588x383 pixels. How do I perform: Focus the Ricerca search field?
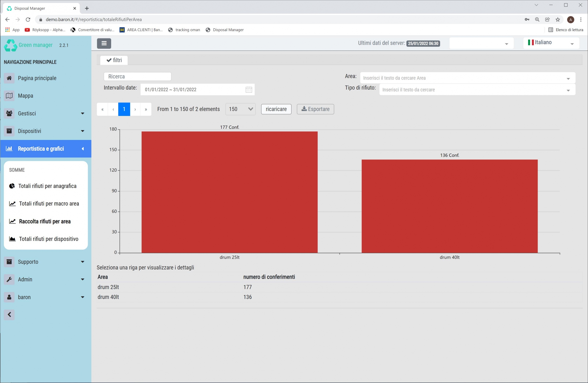138,77
